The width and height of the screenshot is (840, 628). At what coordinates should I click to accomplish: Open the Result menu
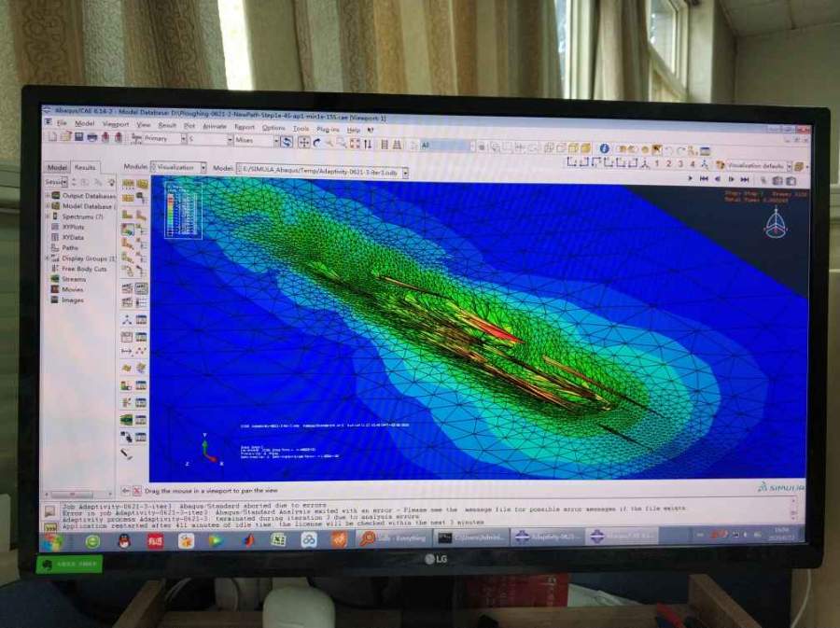click(167, 125)
